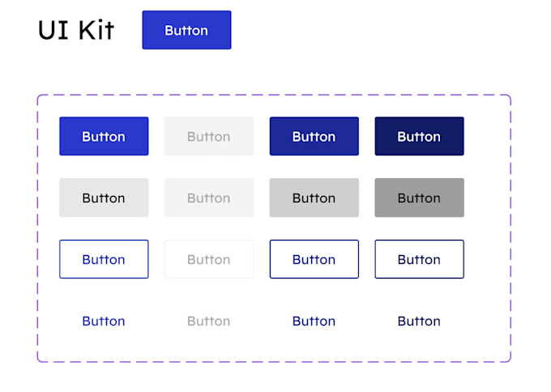
Task: Click the light gray Button with black text
Action: point(104,198)
